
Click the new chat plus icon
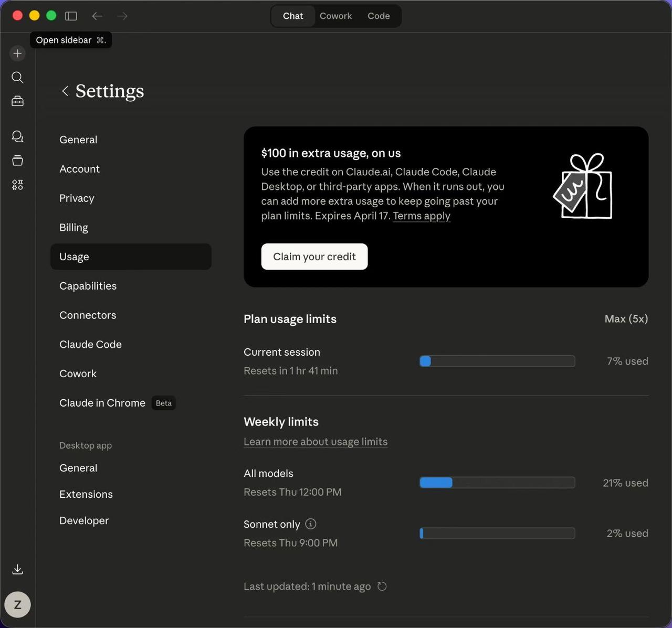pyautogui.click(x=17, y=54)
